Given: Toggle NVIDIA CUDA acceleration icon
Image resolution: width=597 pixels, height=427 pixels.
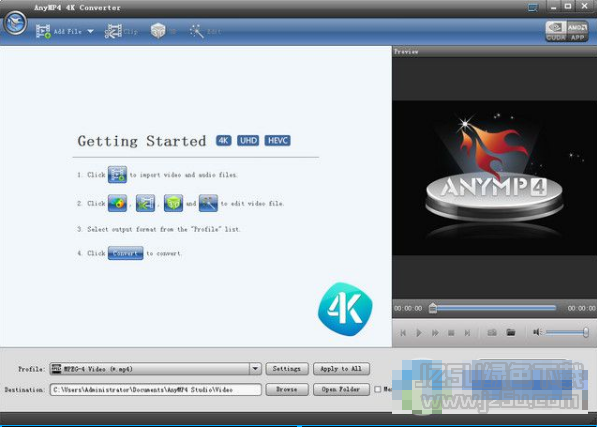Looking at the screenshot, I should [555, 31].
